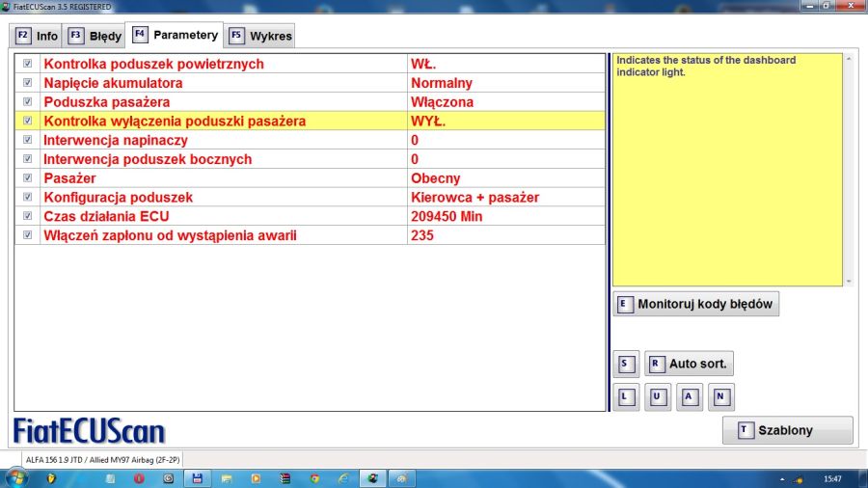Toggle Interwencja napinaczy checkbox
868x488 pixels.
click(x=27, y=140)
